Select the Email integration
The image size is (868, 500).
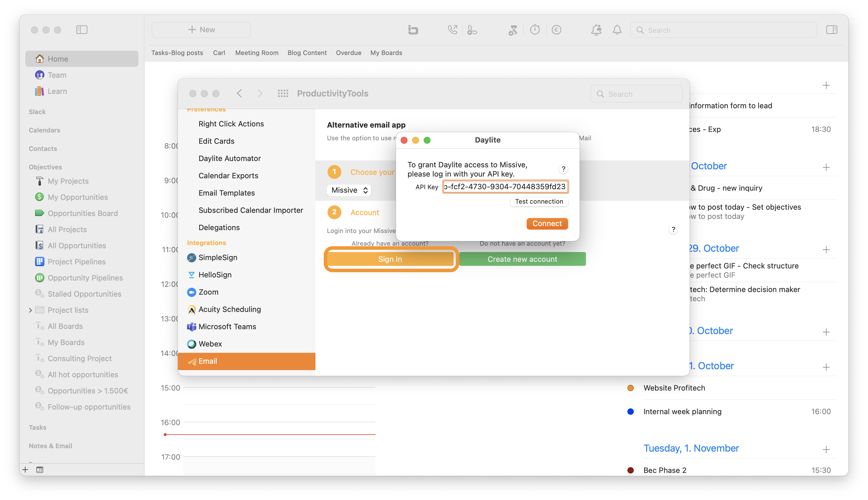point(246,361)
